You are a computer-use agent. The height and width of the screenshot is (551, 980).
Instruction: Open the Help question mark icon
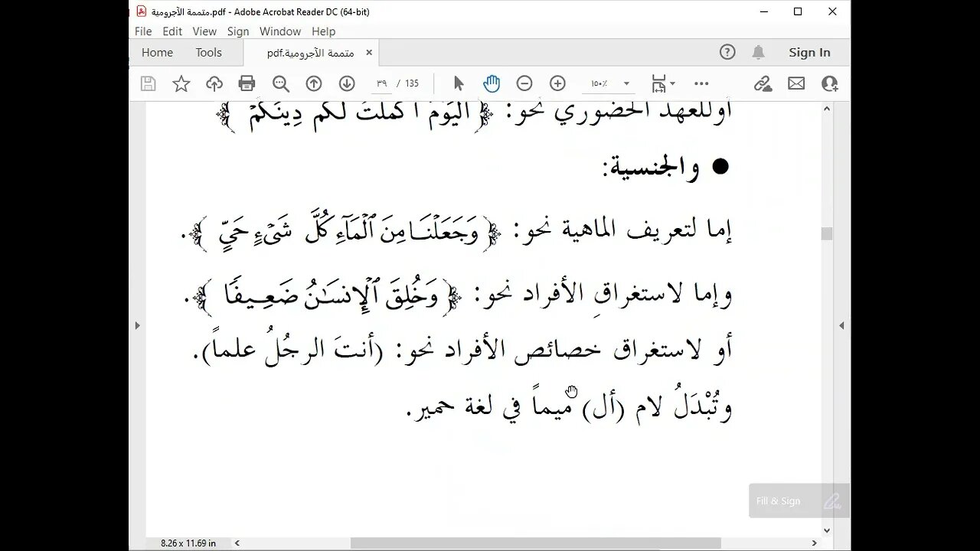[x=727, y=52]
